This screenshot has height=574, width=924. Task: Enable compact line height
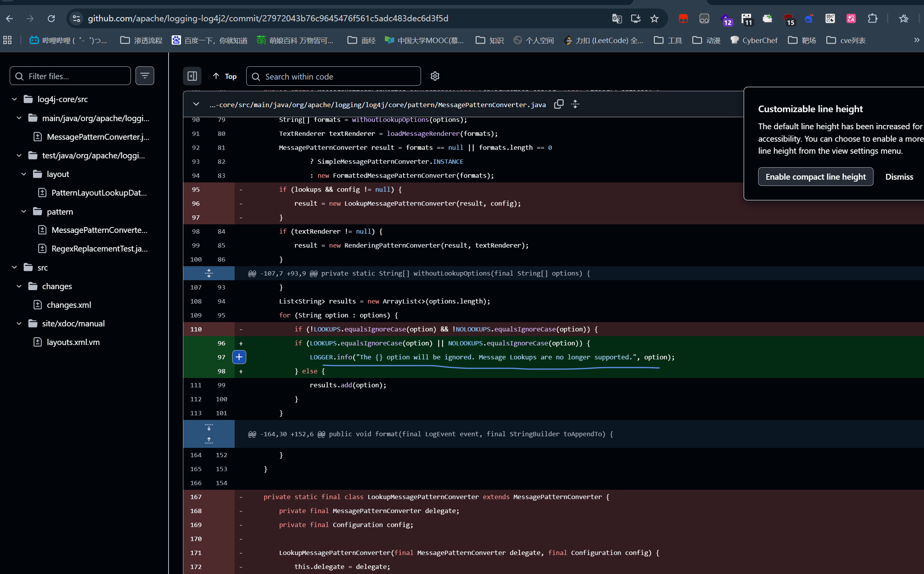pos(816,177)
